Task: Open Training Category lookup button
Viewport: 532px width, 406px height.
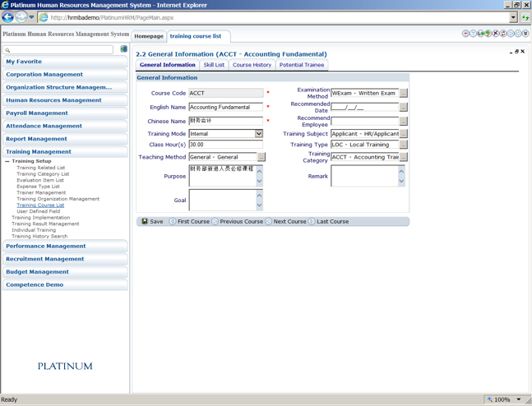Action: coord(404,157)
